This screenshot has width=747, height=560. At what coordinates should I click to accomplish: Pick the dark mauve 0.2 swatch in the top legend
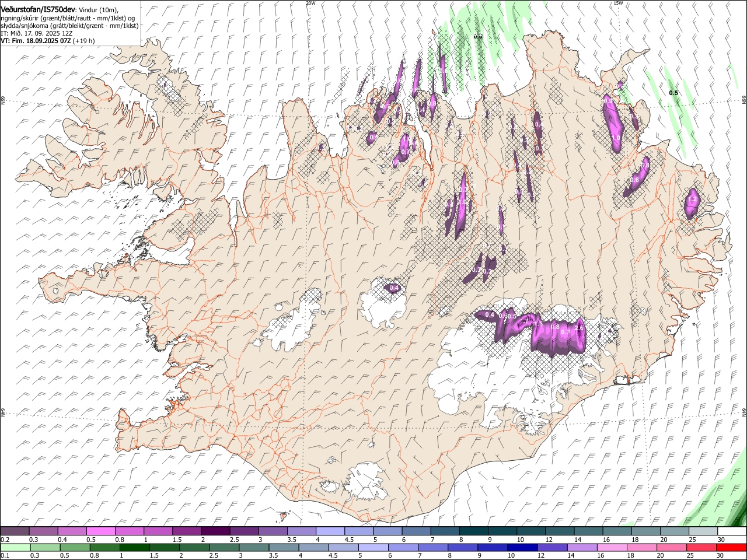[x=15, y=531]
